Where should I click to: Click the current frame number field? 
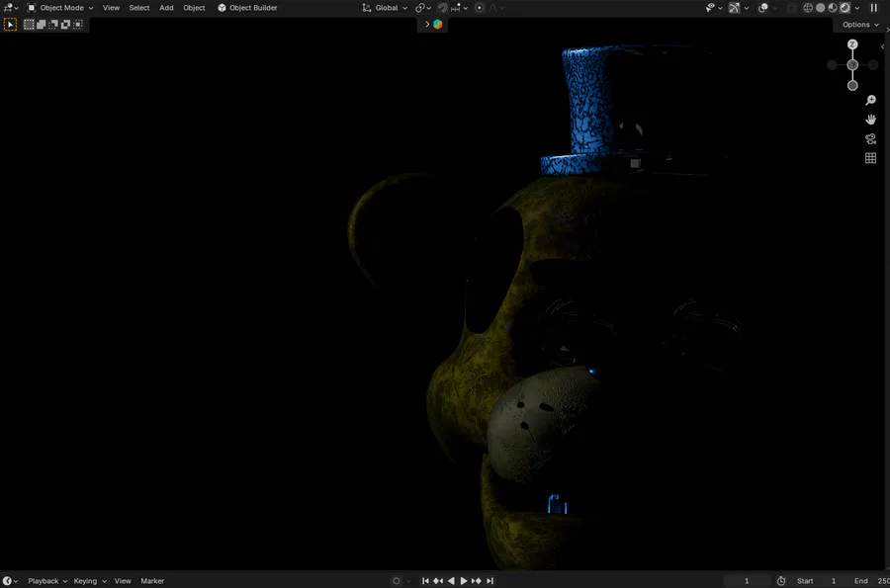tap(747, 581)
